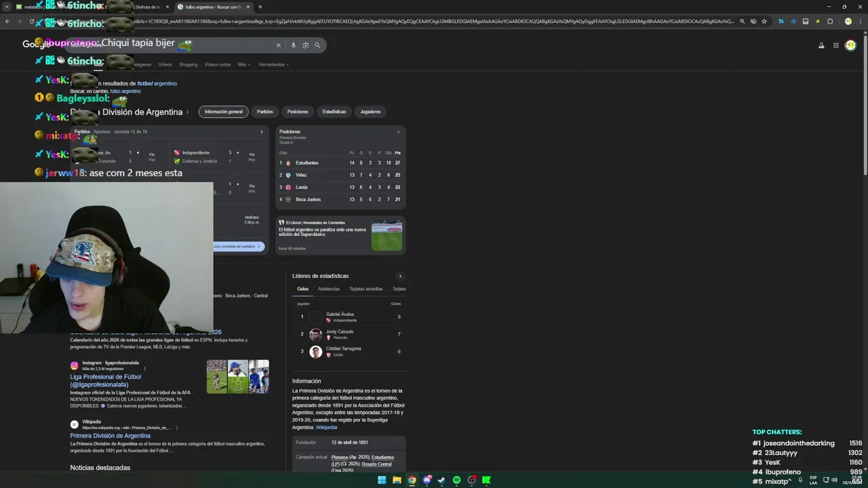Select the 'Asistencias' stats tab
This screenshot has width=868, height=488.
pyautogui.click(x=329, y=289)
